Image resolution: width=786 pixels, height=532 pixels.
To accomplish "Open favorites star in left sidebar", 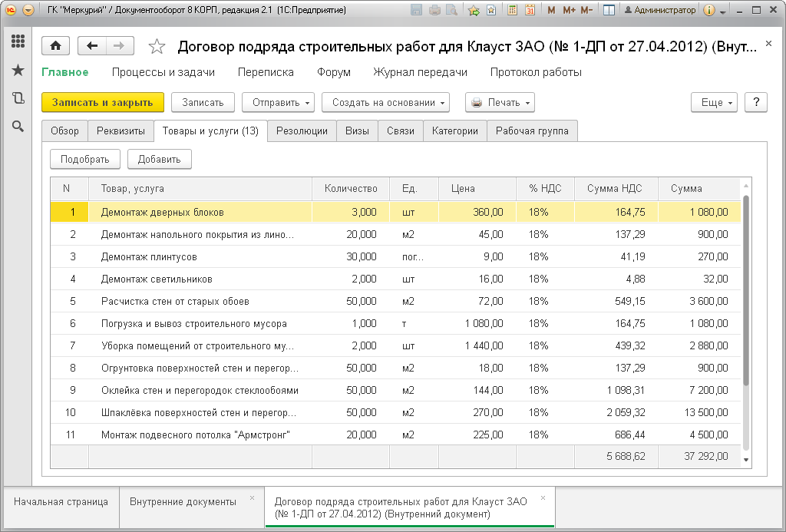I will 18,70.
